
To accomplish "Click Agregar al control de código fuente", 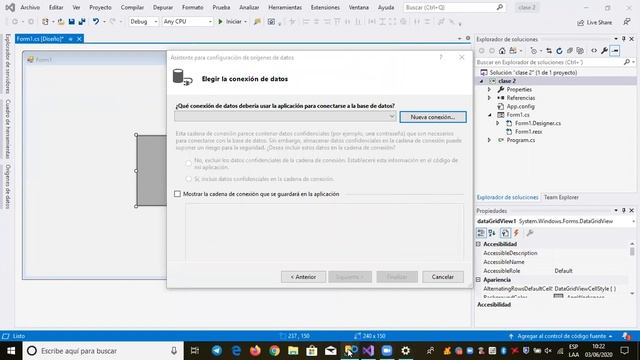I will pyautogui.click(x=562, y=336).
